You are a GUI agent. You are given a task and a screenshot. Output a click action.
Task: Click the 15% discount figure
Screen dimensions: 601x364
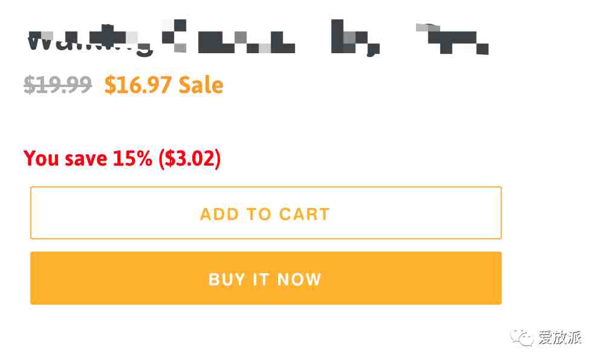(132, 158)
